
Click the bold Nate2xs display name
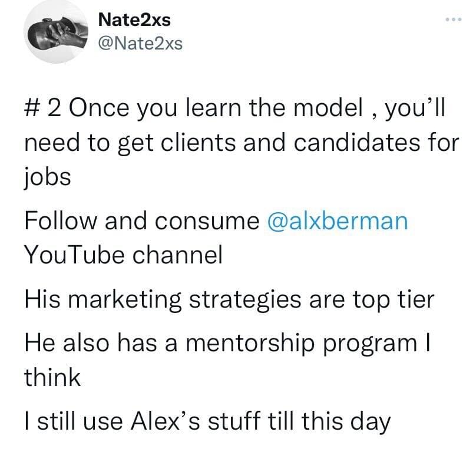(x=134, y=19)
